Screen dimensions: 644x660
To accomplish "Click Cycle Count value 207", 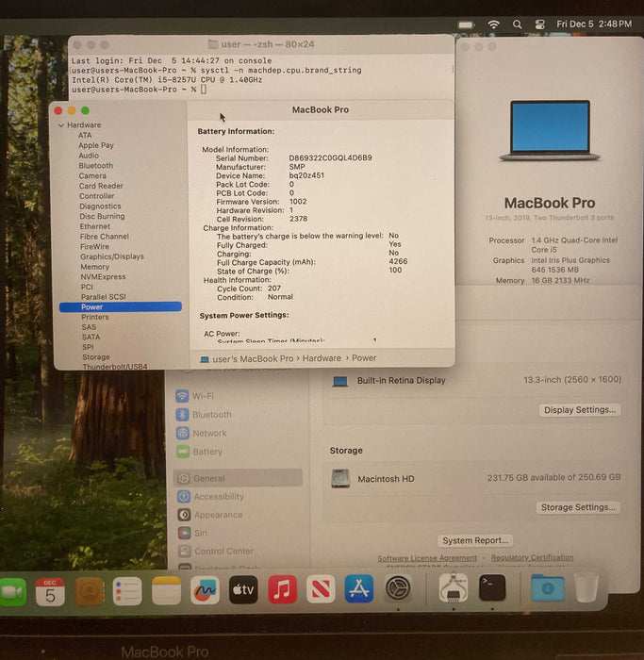I will click(x=274, y=289).
